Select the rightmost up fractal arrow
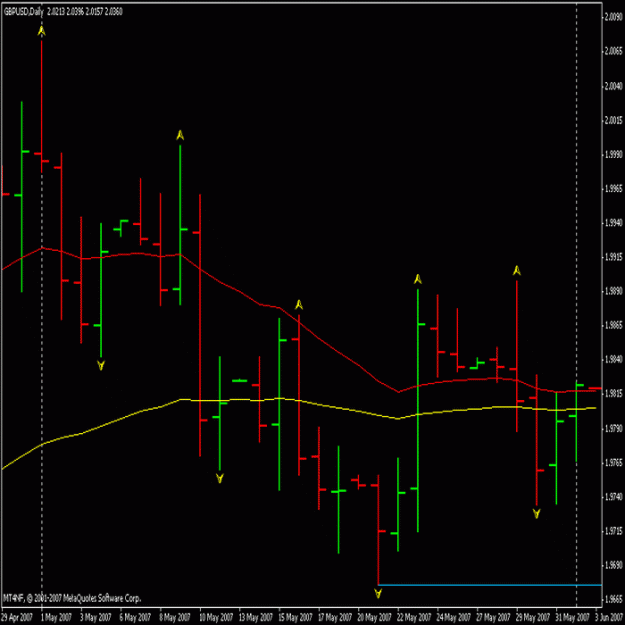The width and height of the screenshot is (625, 625). (517, 271)
